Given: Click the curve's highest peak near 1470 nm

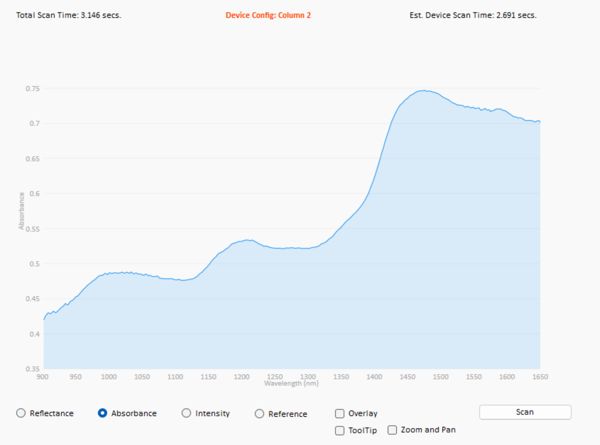Looking at the screenshot, I should pyautogui.click(x=424, y=90).
